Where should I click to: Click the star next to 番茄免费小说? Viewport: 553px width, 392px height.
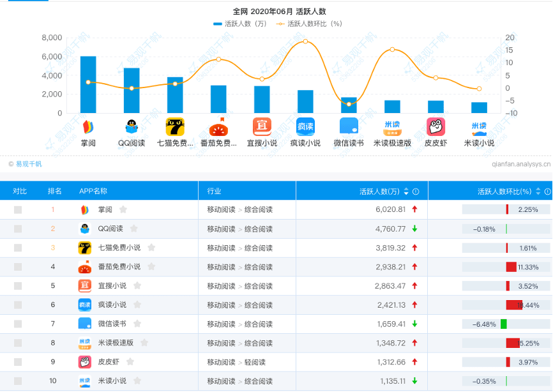(151, 266)
